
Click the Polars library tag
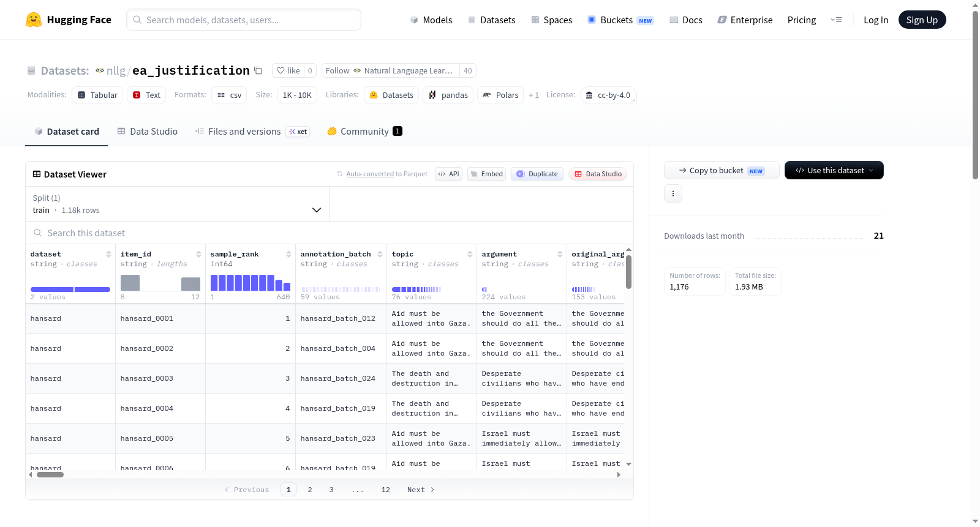click(500, 95)
